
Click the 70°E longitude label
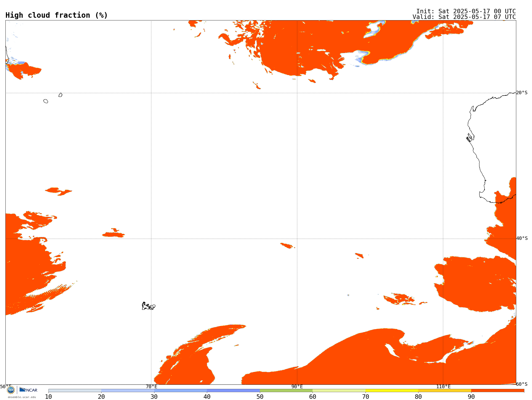click(151, 386)
